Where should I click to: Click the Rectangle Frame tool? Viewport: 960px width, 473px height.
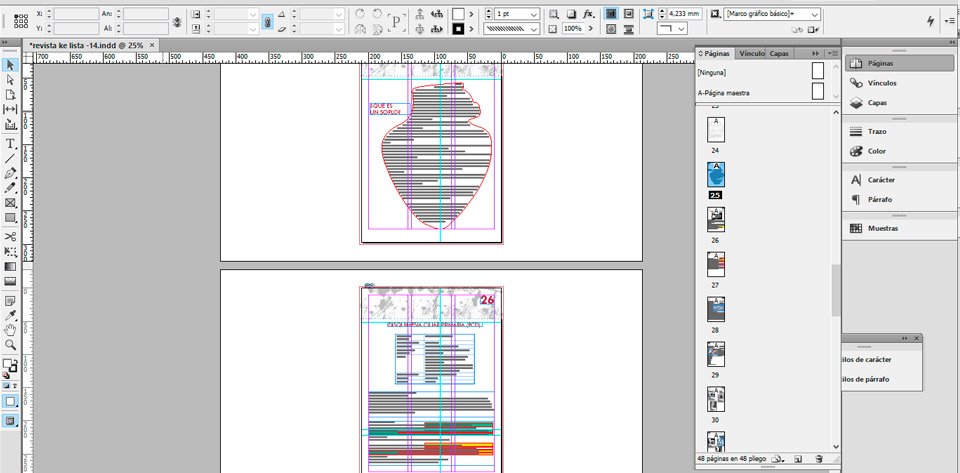click(10, 202)
